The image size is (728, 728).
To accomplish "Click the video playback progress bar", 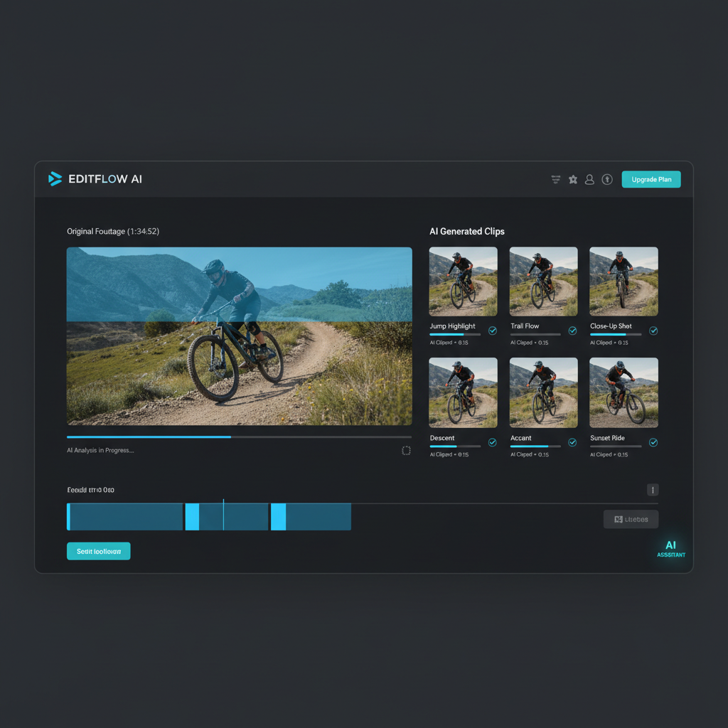I will point(239,437).
